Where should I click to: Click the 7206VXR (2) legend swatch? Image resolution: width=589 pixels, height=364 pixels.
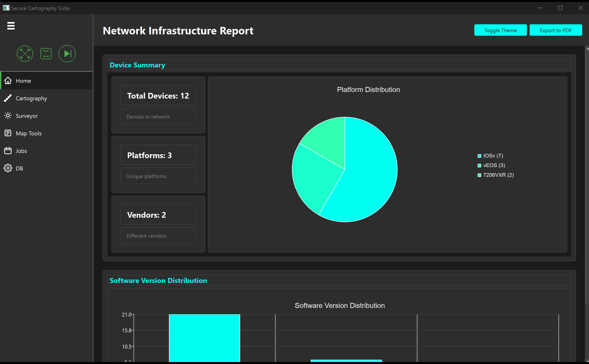click(x=479, y=175)
